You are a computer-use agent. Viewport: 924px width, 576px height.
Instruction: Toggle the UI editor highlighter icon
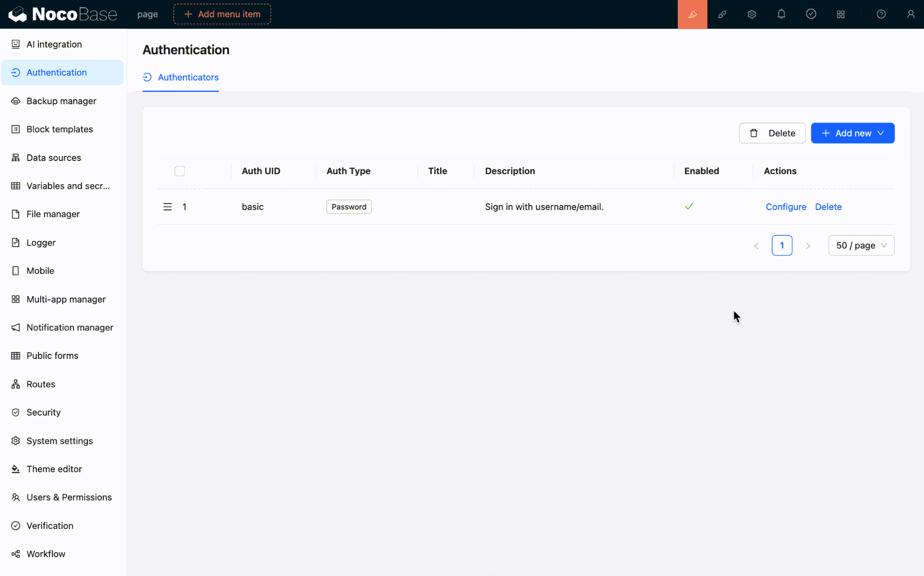pyautogui.click(x=692, y=14)
